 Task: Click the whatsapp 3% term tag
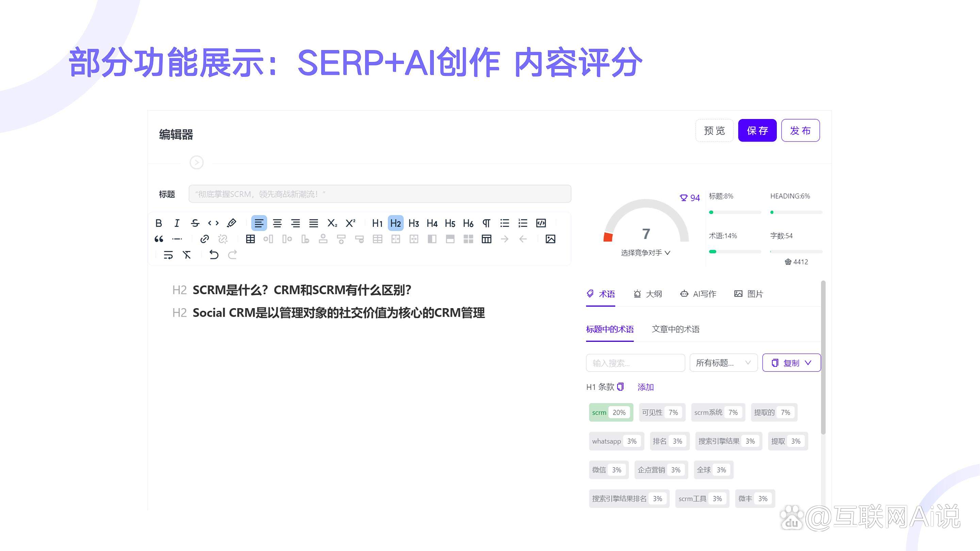click(x=616, y=441)
